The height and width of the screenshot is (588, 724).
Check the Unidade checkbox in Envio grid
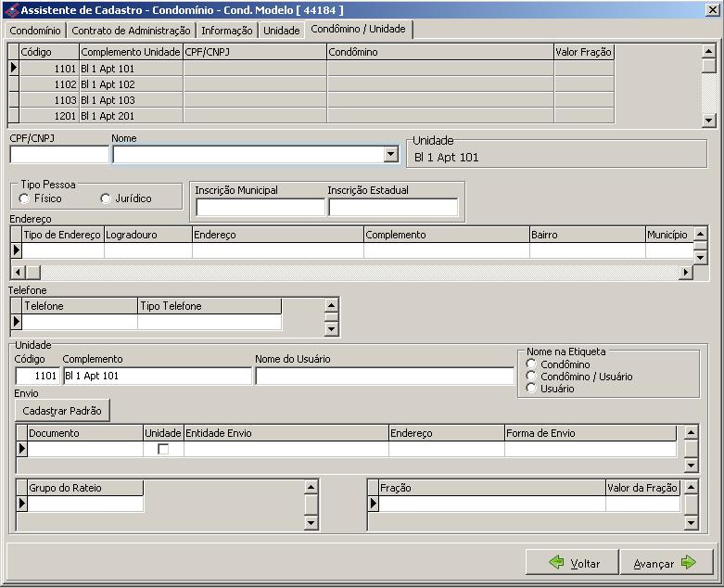pos(163,449)
